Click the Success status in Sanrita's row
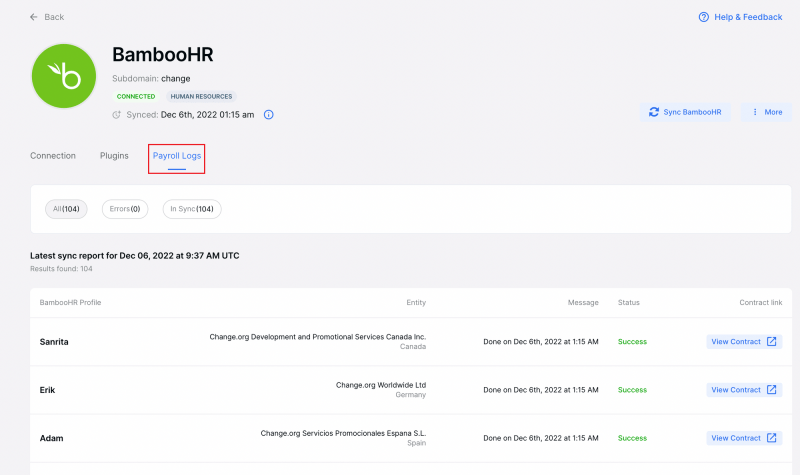The image size is (800, 475). (x=632, y=341)
